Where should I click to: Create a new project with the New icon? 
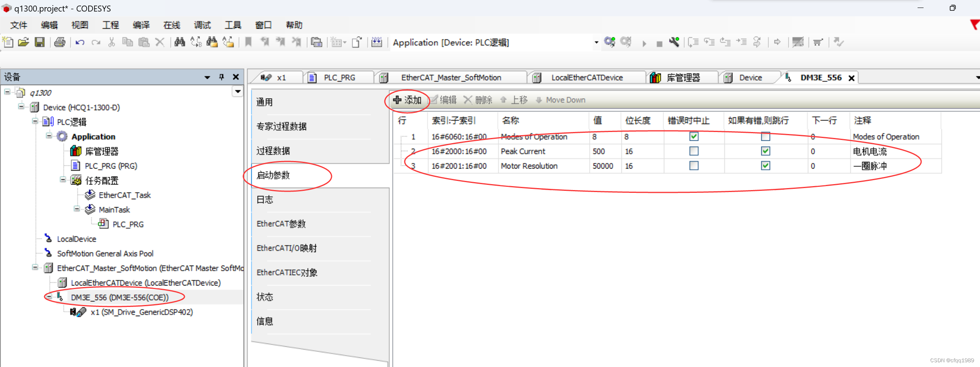8,42
